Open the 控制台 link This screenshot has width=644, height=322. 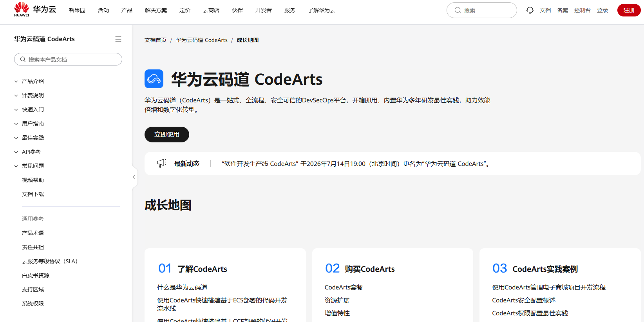pyautogui.click(x=582, y=10)
